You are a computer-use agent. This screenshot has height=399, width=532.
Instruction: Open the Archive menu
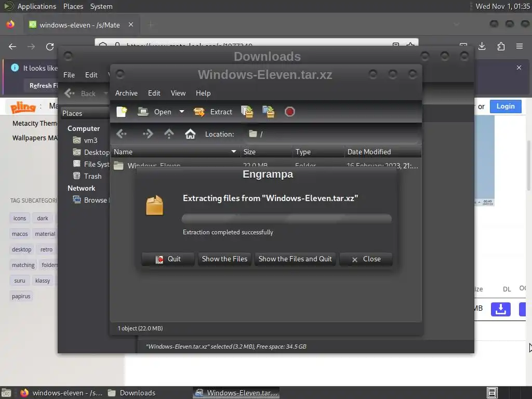pyautogui.click(x=126, y=93)
